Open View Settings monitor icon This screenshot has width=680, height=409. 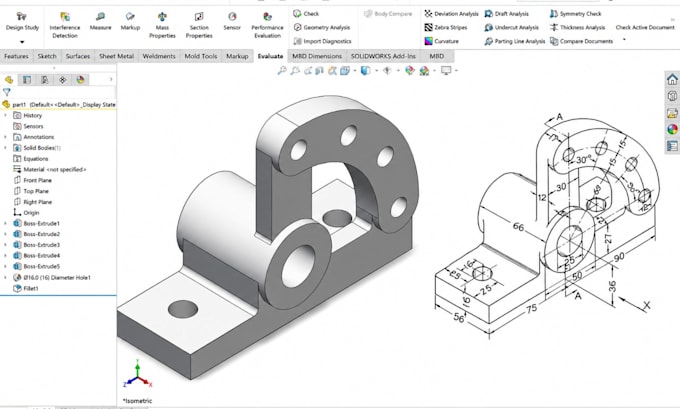(x=446, y=70)
